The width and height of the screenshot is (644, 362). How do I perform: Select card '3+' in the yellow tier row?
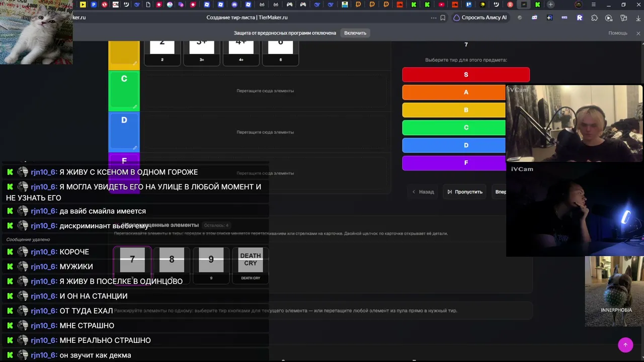202,53
